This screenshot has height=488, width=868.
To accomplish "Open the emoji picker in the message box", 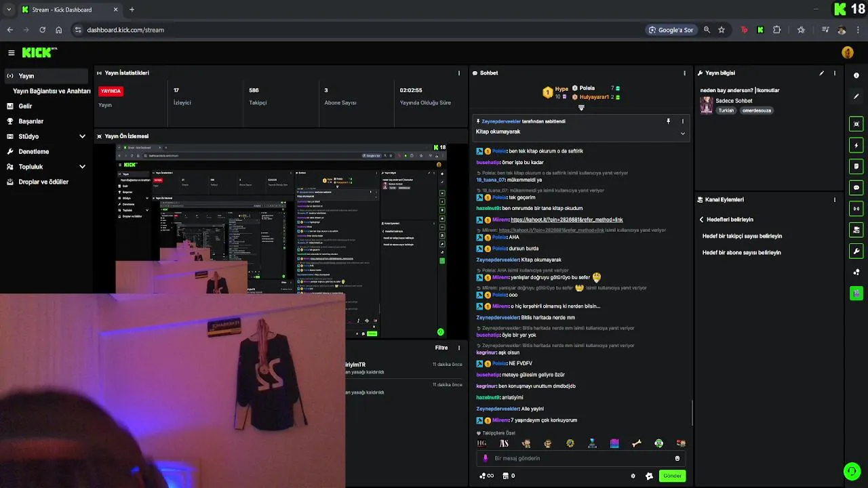I will coord(677,458).
